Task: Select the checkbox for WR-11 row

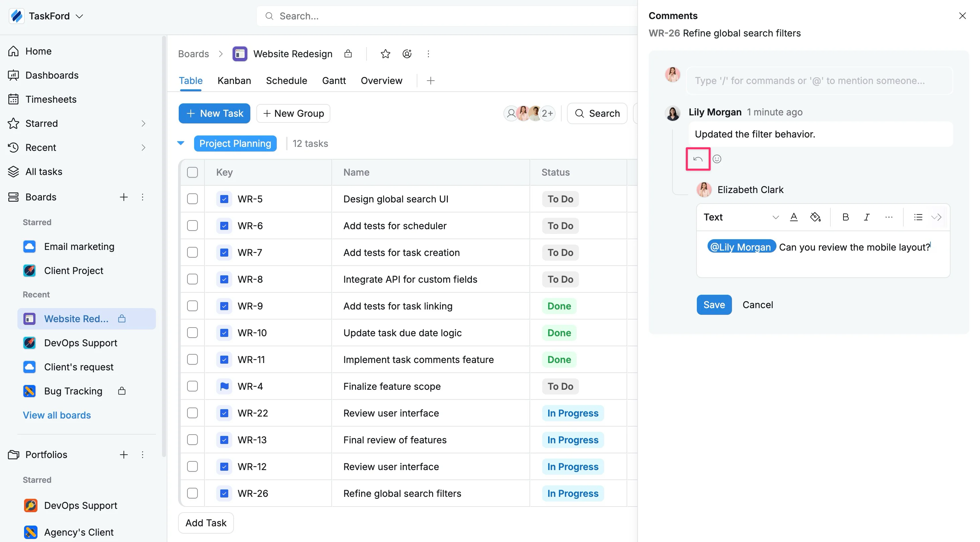Action: 192,359
